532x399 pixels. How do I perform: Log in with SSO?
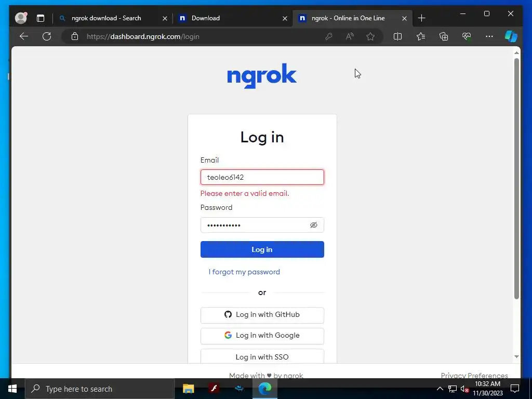262,356
